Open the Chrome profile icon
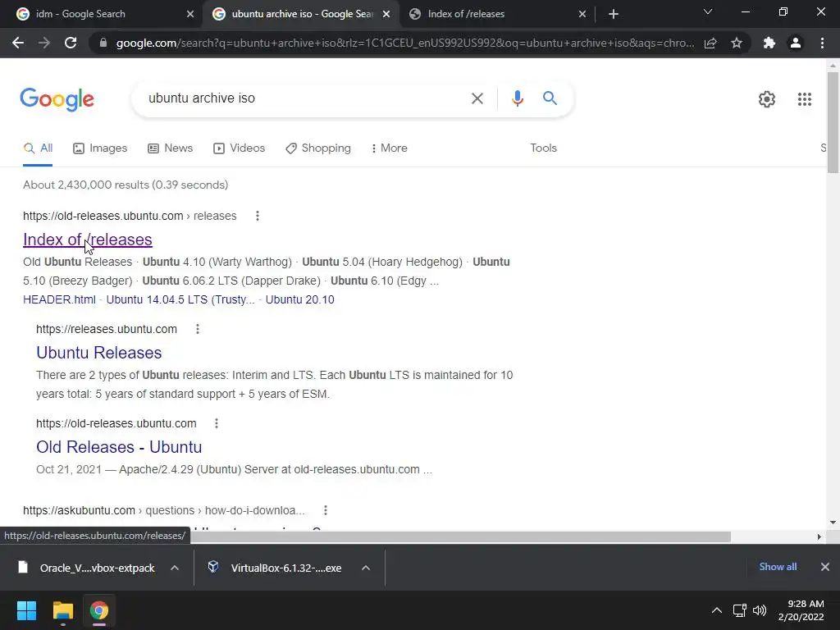 (796, 43)
